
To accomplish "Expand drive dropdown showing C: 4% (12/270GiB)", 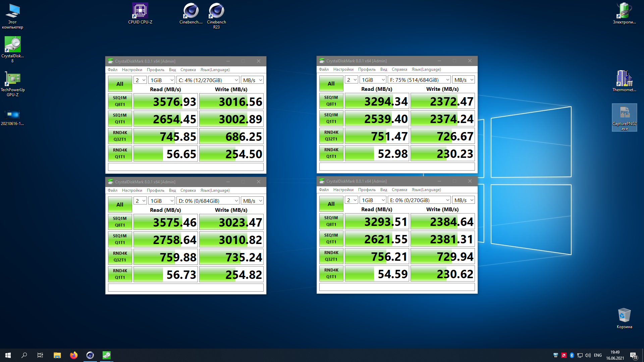I will pyautogui.click(x=208, y=80).
